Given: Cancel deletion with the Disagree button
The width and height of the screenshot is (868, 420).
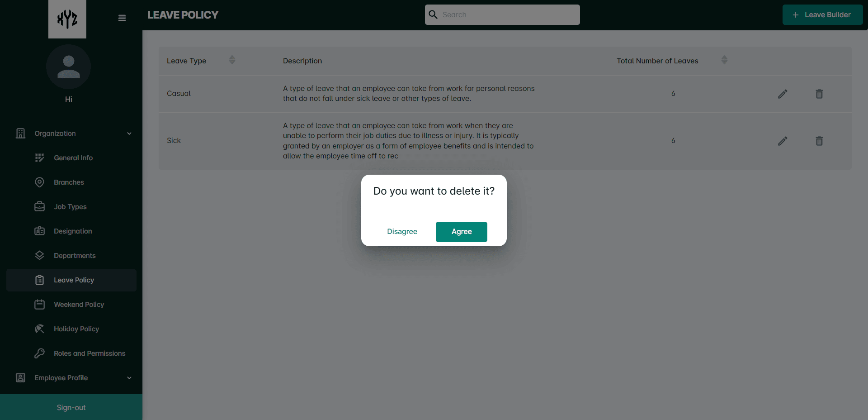Looking at the screenshot, I should point(402,232).
